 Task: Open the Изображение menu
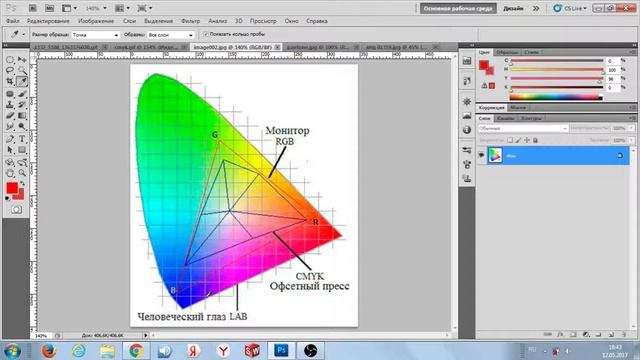(96, 21)
